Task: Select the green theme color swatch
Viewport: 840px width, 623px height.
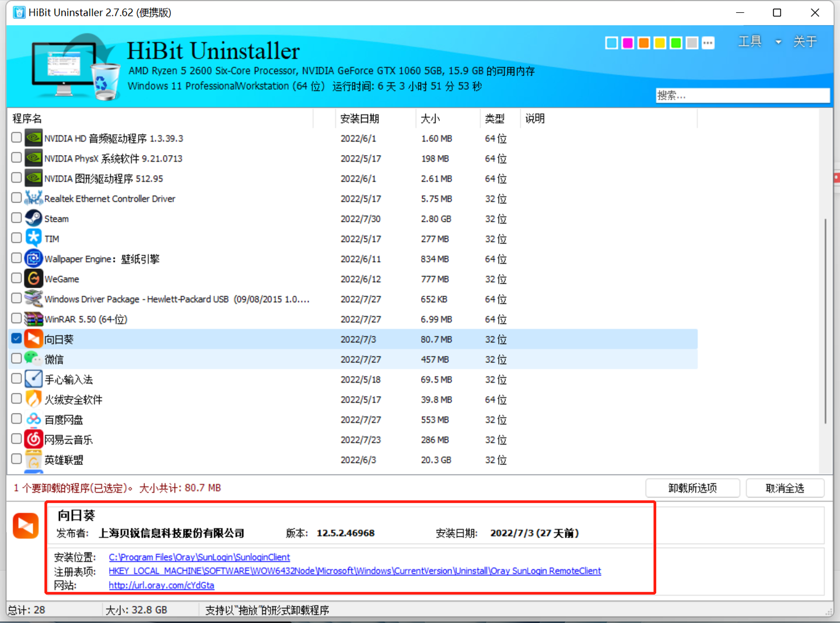Action: click(675, 43)
